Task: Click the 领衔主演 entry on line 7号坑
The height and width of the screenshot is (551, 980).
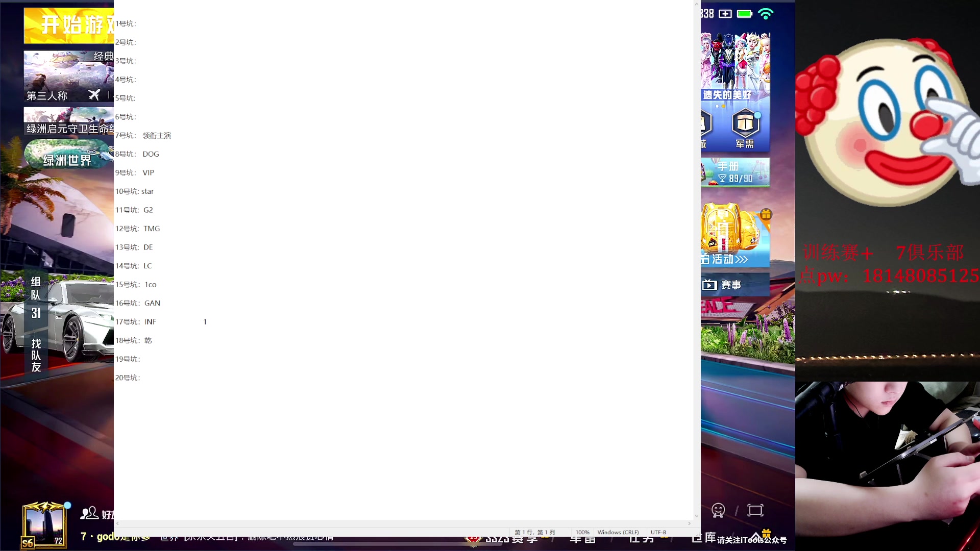Action: (157, 136)
